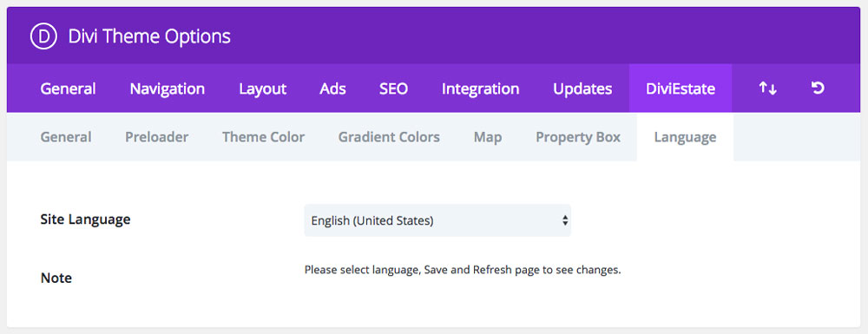Open the Gradient Colors sub-tab
The width and height of the screenshot is (868, 334).
point(389,137)
